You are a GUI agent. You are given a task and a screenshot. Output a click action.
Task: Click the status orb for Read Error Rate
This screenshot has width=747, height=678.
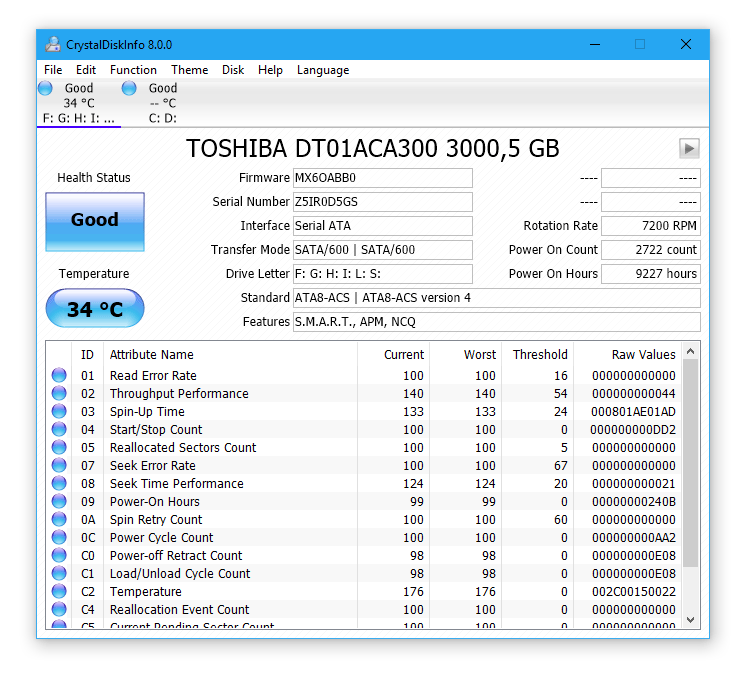[59, 375]
